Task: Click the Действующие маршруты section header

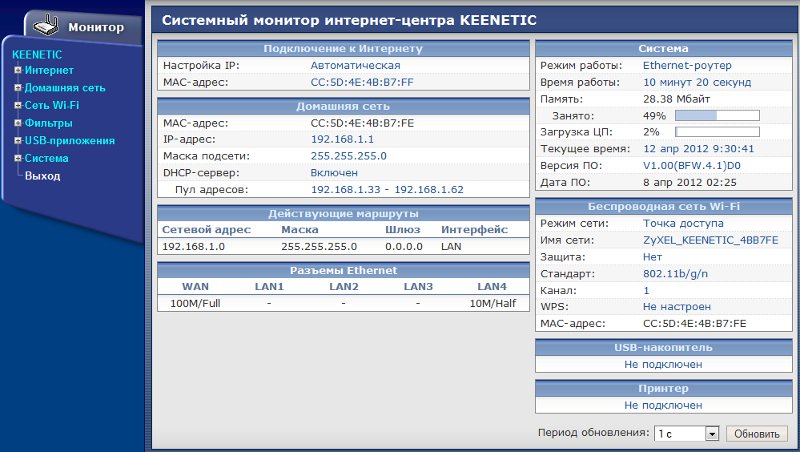Action: click(343, 214)
